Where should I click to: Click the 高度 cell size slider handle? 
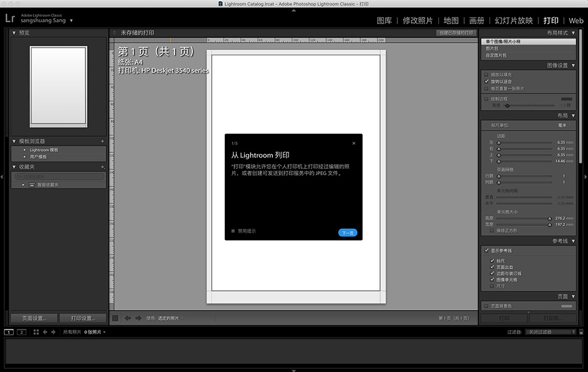point(550,218)
